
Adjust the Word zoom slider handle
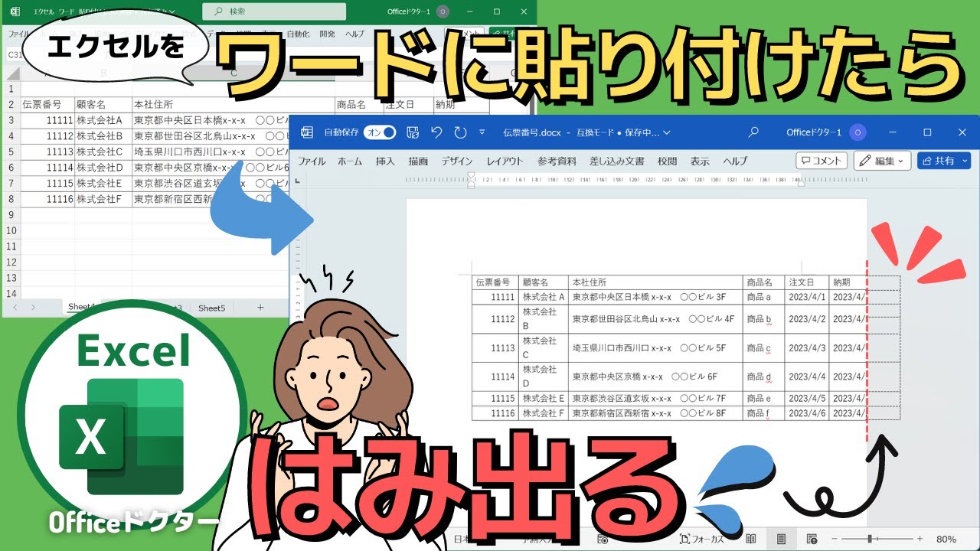(870, 539)
